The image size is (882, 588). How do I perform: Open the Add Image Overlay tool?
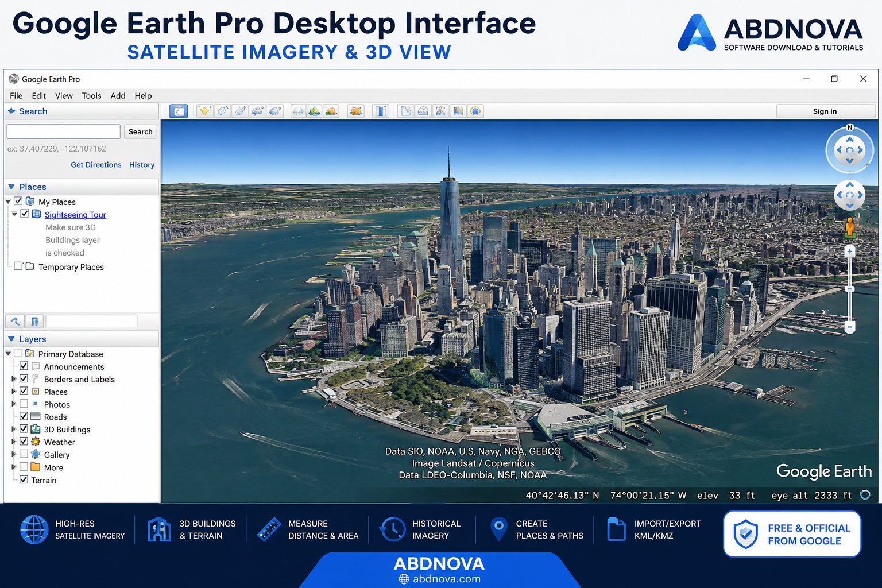pos(257,111)
